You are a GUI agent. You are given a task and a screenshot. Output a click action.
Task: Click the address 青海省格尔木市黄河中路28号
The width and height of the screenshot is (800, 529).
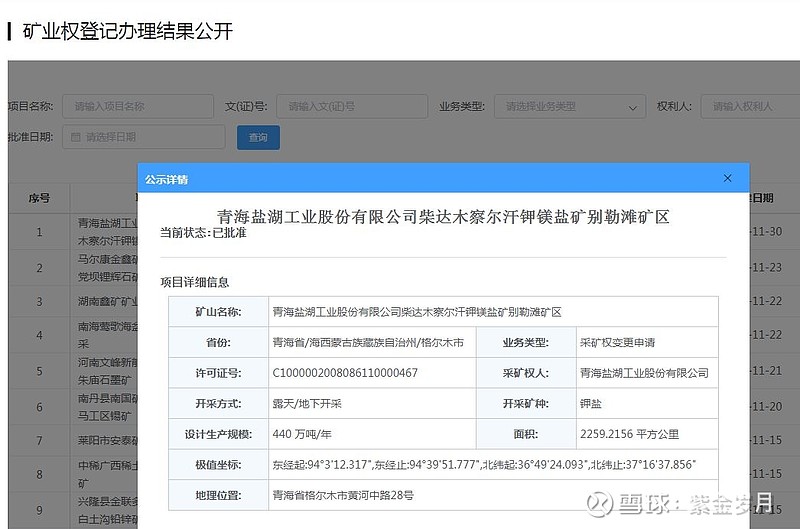(x=343, y=495)
